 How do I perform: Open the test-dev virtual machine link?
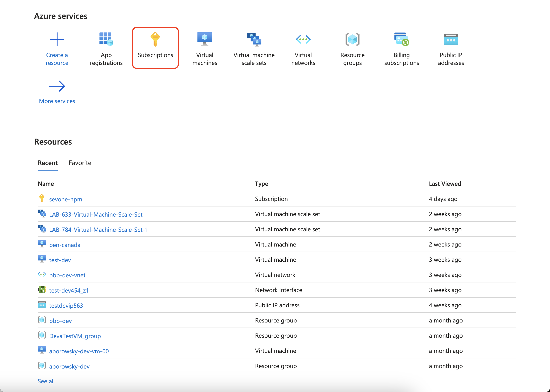(60, 260)
